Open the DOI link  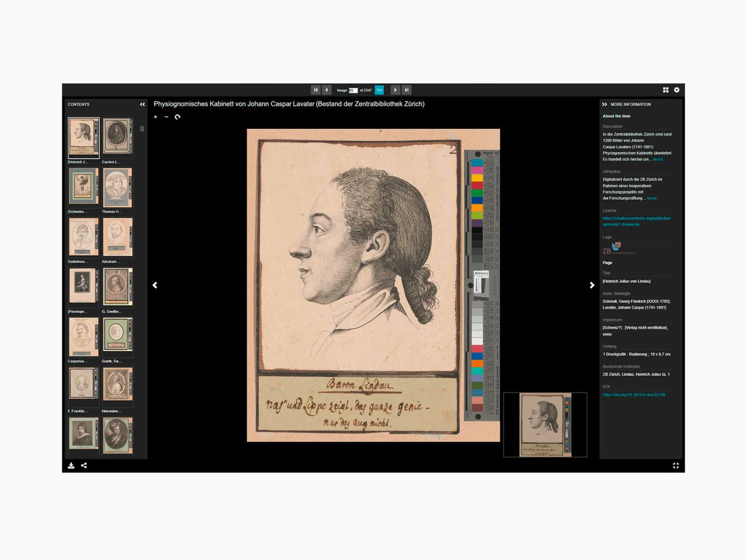[634, 394]
